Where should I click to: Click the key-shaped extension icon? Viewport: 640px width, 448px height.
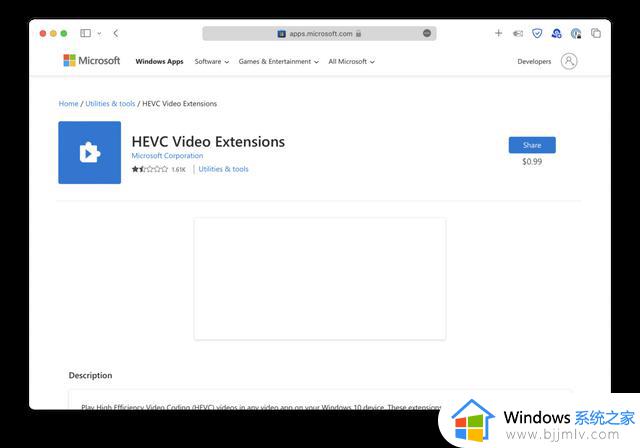tap(518, 33)
